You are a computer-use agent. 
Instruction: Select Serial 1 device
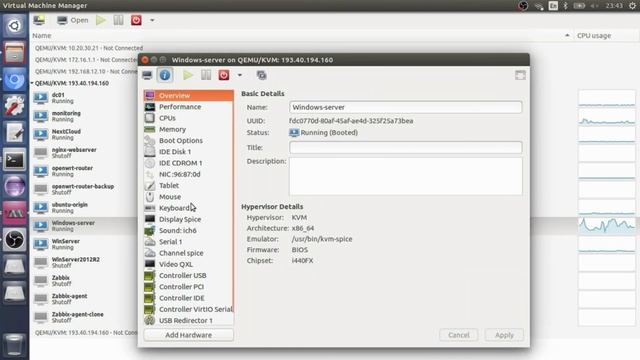189,242
